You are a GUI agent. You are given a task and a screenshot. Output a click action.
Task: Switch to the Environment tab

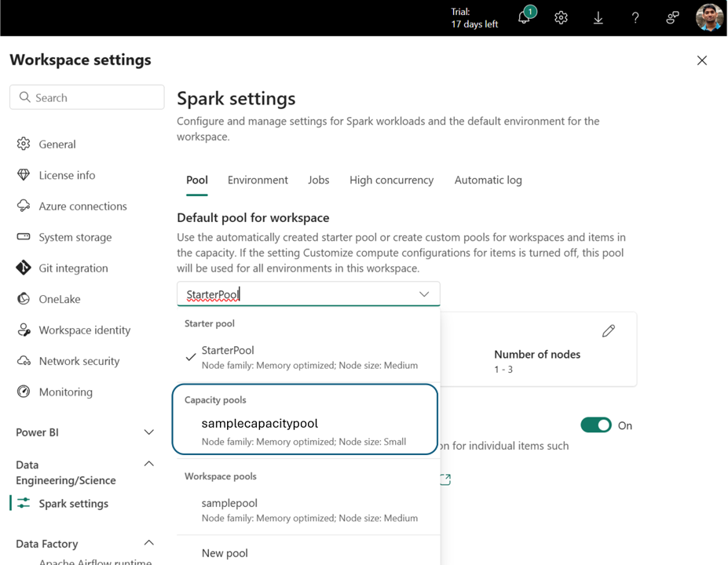pyautogui.click(x=258, y=180)
